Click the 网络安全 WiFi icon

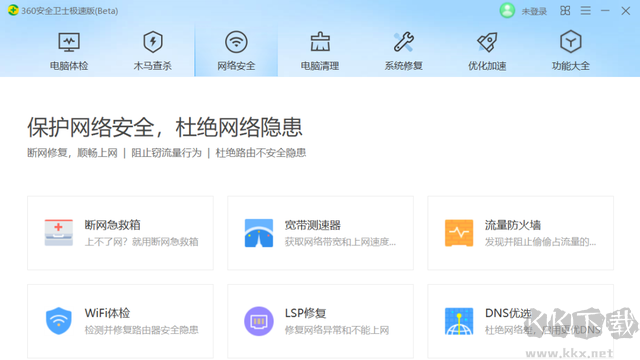pyautogui.click(x=236, y=42)
